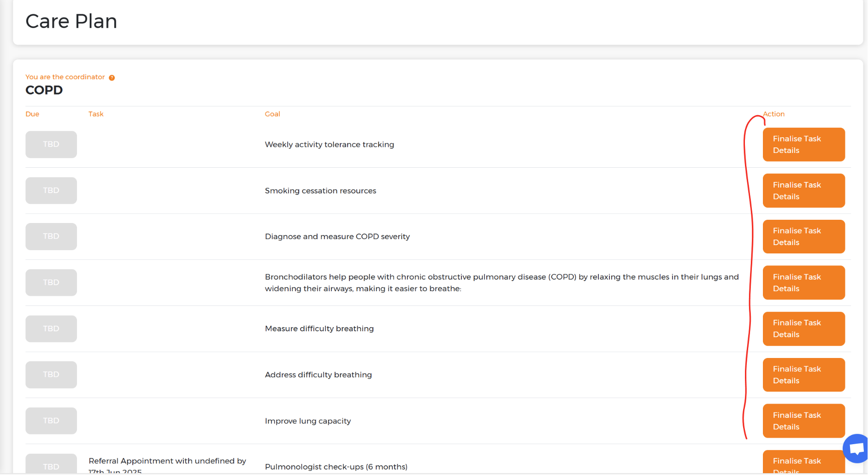Finalise task details for pulmonologist check-ups

[x=803, y=463]
